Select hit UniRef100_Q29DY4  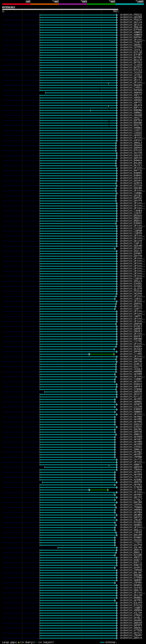click(x=131, y=183)
